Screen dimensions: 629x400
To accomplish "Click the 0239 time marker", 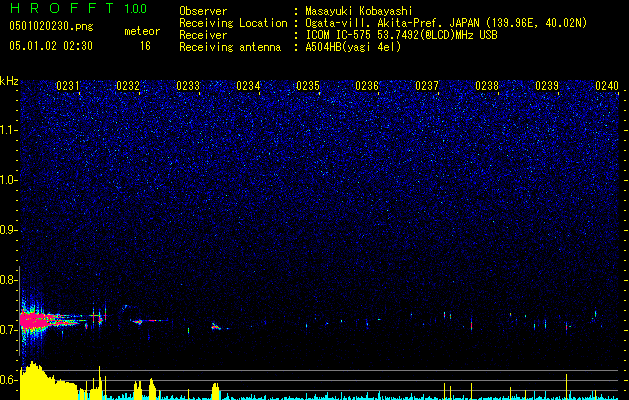I will 547,86.
